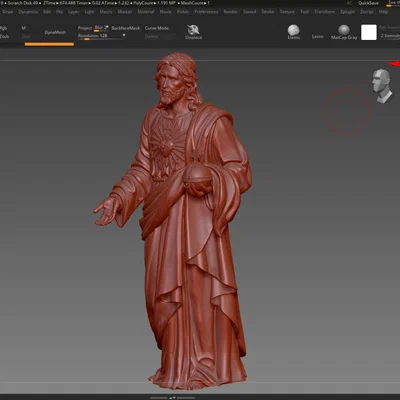
Task: Click the PolyCount readout in the status bar
Action: tap(155, 3)
